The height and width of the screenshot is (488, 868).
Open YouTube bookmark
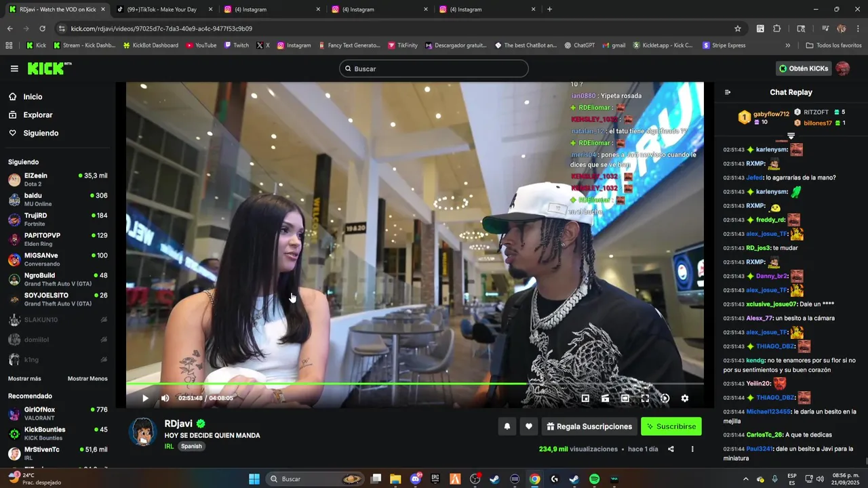click(200, 45)
